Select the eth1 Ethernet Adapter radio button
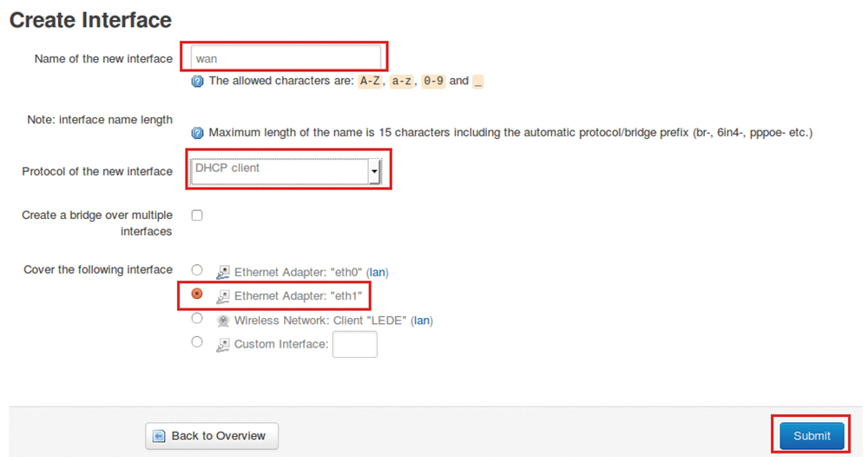Viewport: 868px width, 457px height. (196, 294)
